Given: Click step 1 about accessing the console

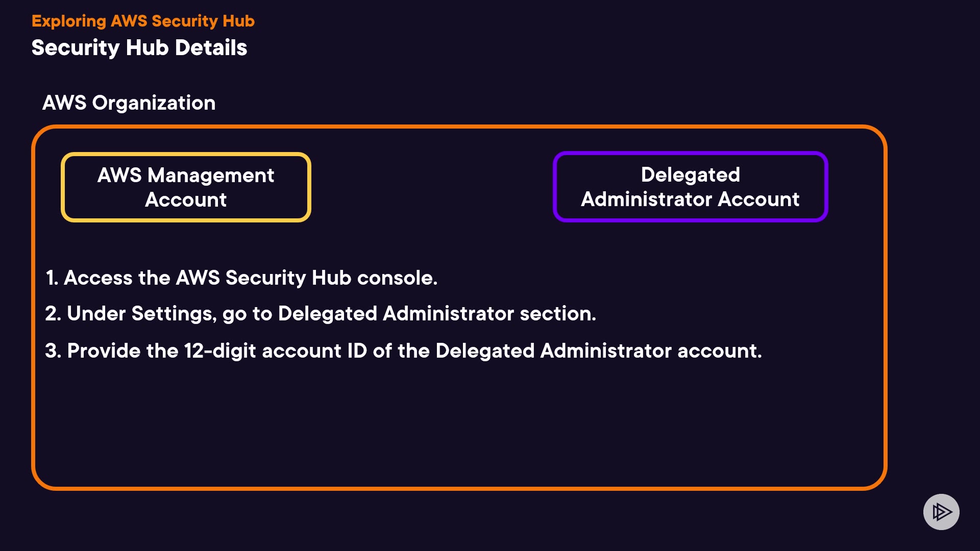Looking at the screenshot, I should pos(241,278).
